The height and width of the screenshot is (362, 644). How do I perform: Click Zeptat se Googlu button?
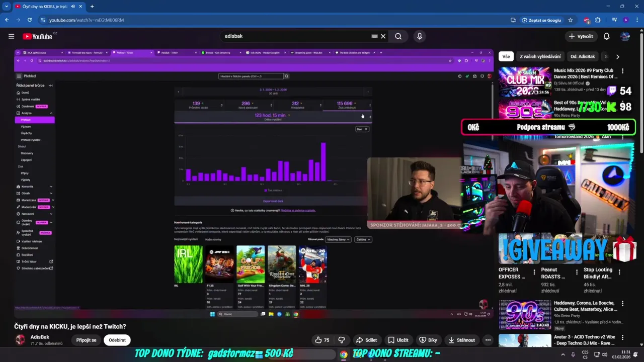(x=541, y=20)
